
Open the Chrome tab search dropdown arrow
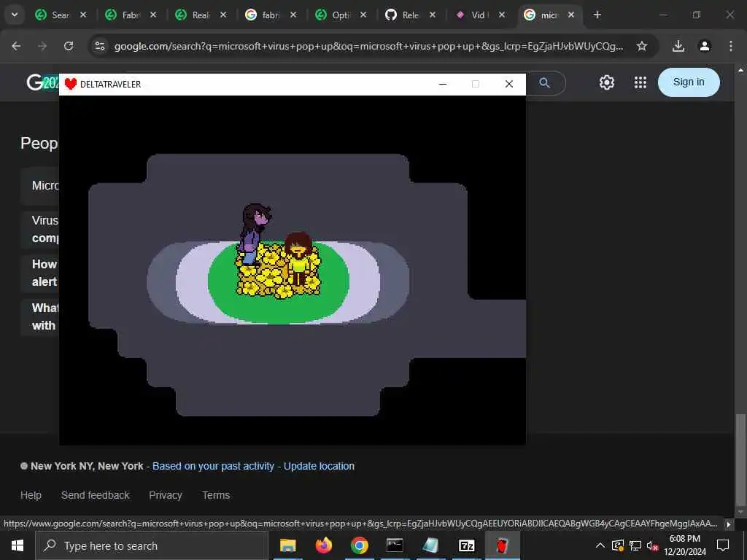pos(15,15)
